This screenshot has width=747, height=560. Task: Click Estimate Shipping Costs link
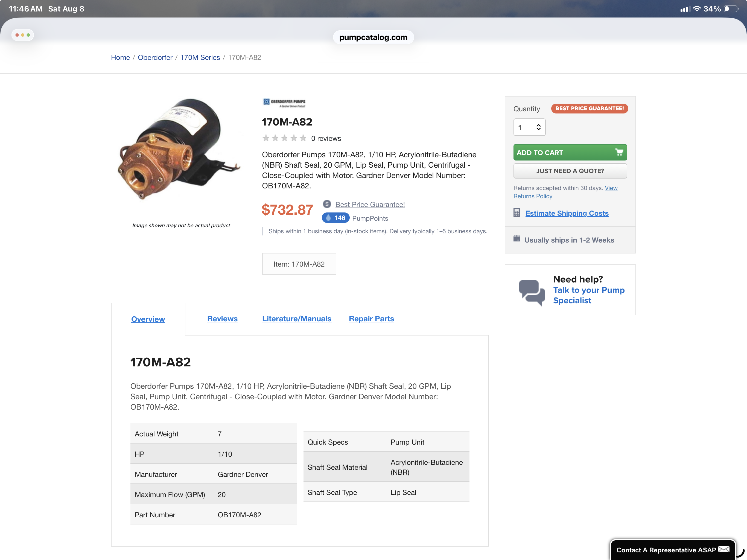(567, 213)
